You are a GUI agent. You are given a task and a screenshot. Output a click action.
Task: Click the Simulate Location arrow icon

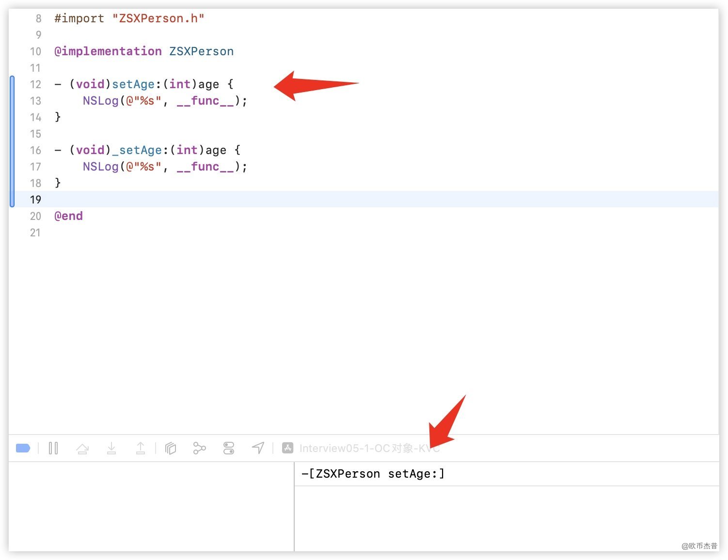pyautogui.click(x=258, y=448)
